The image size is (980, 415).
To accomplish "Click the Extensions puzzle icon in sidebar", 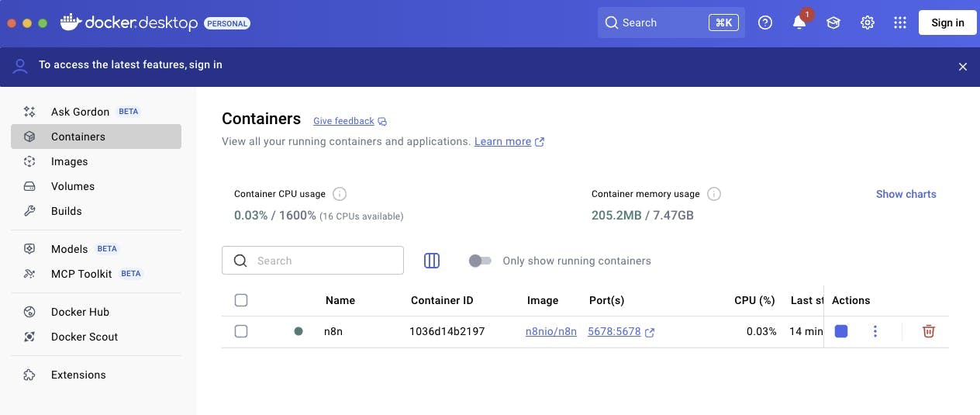I will point(29,375).
